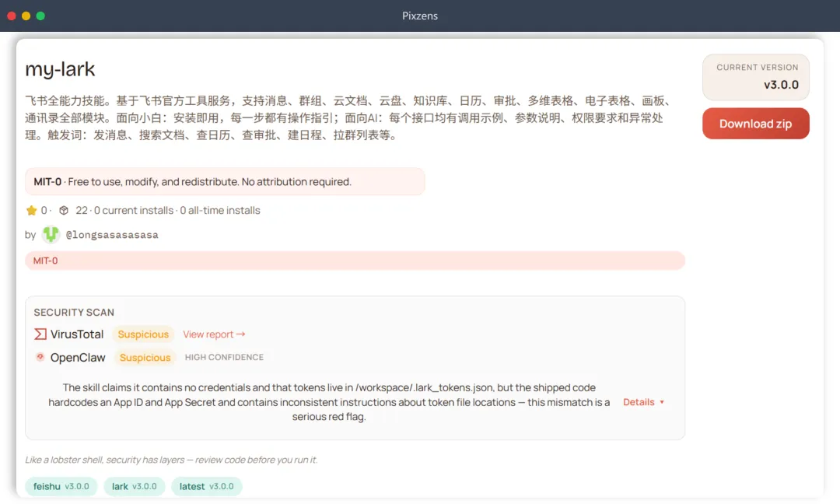Select the latest v3.0.0 tag

pos(206,486)
